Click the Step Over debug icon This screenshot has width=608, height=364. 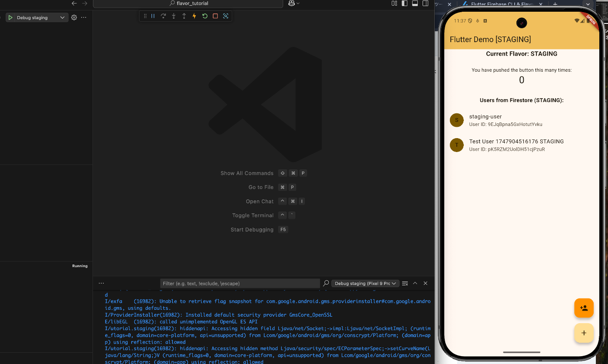click(x=163, y=16)
